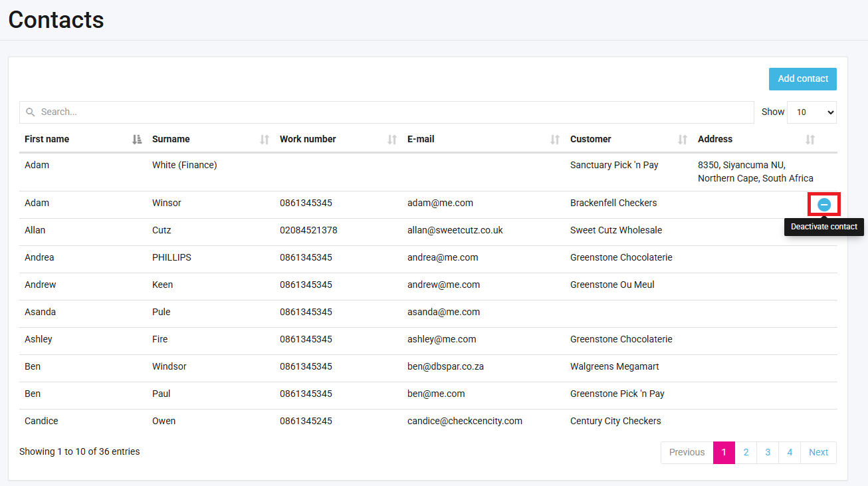Sort by Customer using sort arrows
The height and width of the screenshot is (486, 868).
(683, 140)
